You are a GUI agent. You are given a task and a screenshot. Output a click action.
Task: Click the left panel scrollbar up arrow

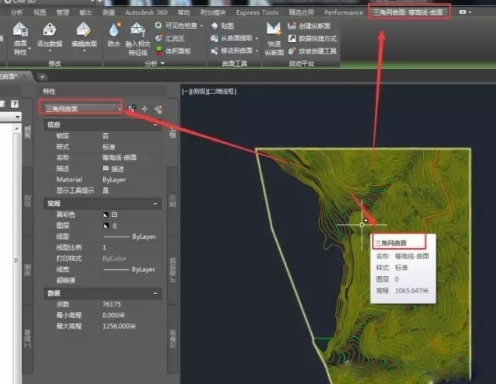pyautogui.click(x=17, y=129)
